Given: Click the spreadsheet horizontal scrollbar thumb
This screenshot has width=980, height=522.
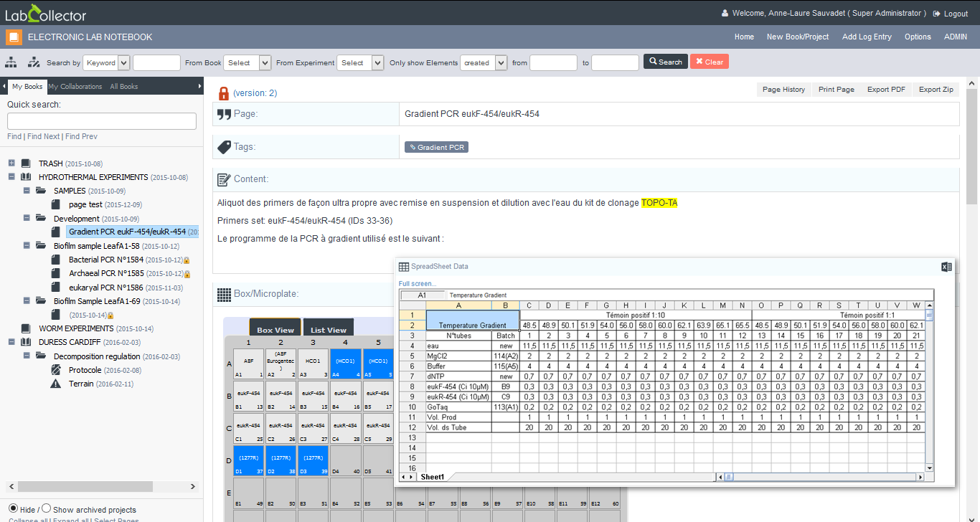Looking at the screenshot, I should point(728,477).
